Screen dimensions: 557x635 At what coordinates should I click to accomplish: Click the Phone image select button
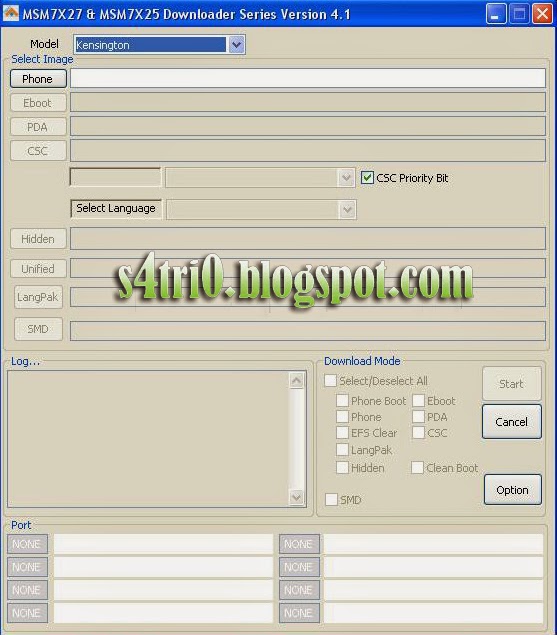pyautogui.click(x=38, y=79)
